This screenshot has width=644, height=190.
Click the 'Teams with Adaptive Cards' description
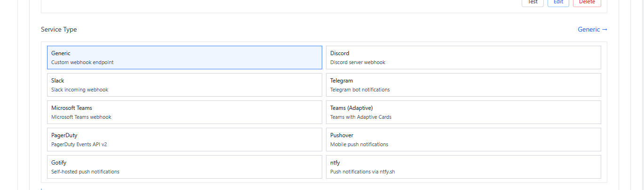(361, 117)
